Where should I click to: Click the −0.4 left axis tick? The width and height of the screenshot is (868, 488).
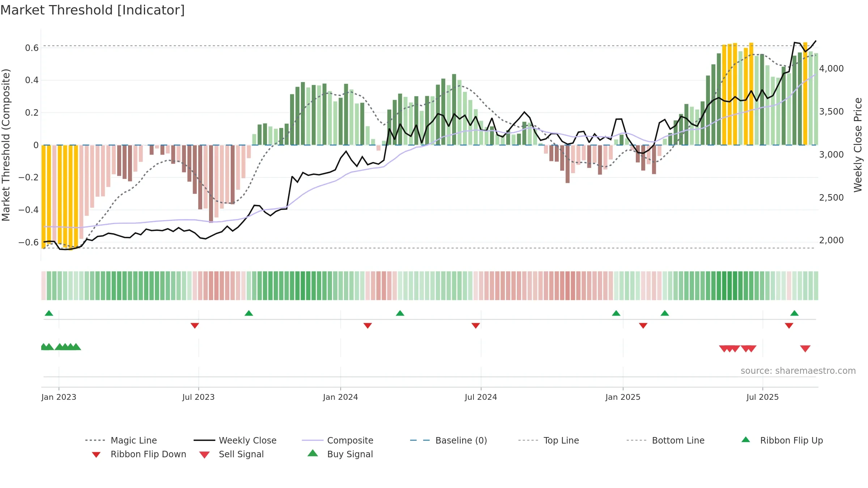pyautogui.click(x=29, y=210)
